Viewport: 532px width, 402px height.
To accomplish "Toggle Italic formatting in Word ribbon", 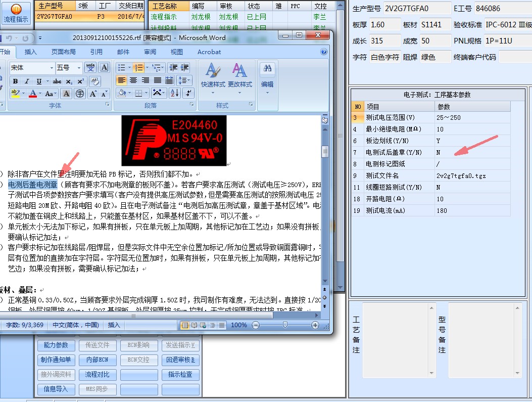I will tap(27, 81).
